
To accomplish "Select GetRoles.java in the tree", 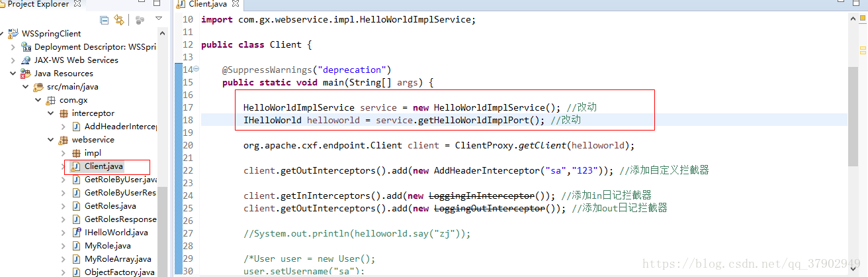I will click(x=110, y=206).
